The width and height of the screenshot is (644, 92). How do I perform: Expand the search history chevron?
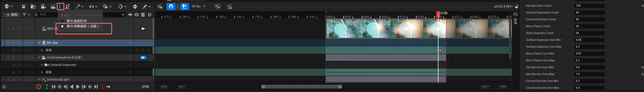point(123,15)
